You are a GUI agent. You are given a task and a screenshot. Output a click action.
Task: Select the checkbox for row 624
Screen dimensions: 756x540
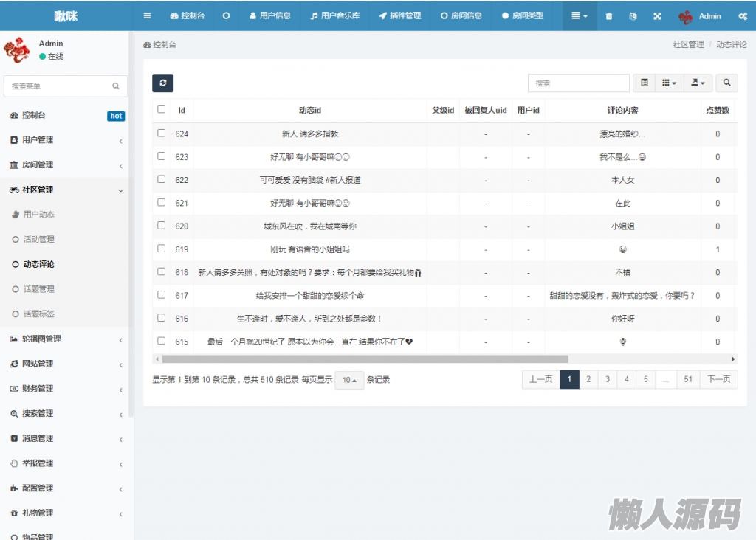pos(162,134)
